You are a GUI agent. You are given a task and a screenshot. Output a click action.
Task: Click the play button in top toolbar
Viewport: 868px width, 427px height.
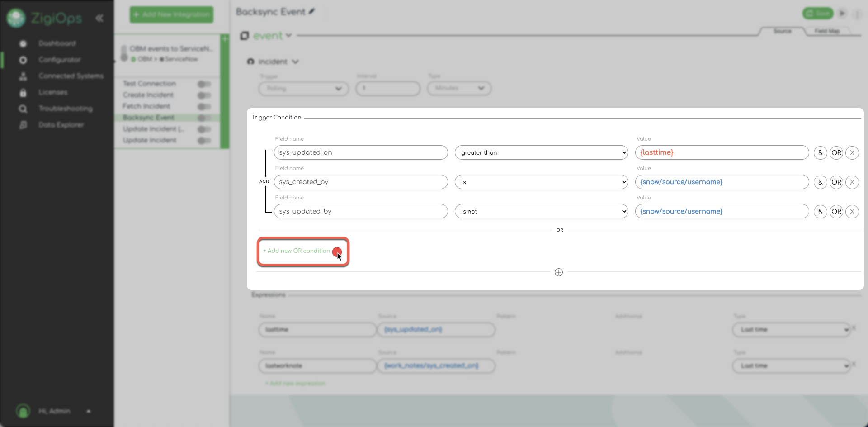(842, 14)
